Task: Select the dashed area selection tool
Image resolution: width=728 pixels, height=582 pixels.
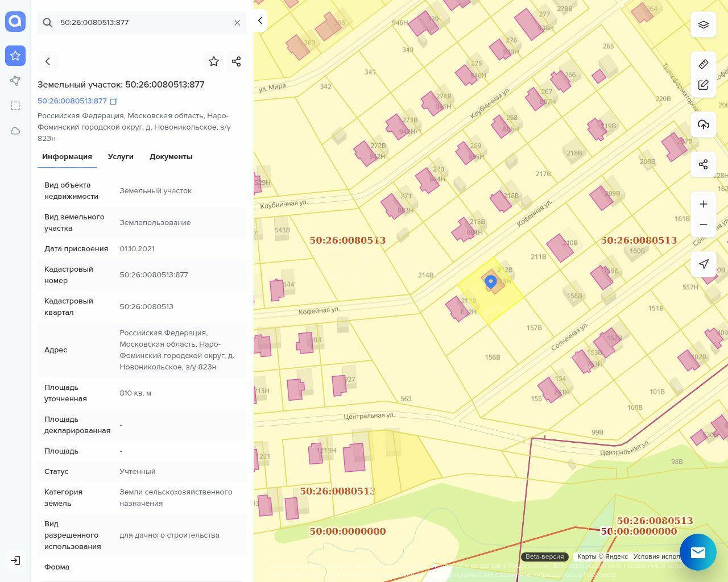Action: [x=15, y=106]
